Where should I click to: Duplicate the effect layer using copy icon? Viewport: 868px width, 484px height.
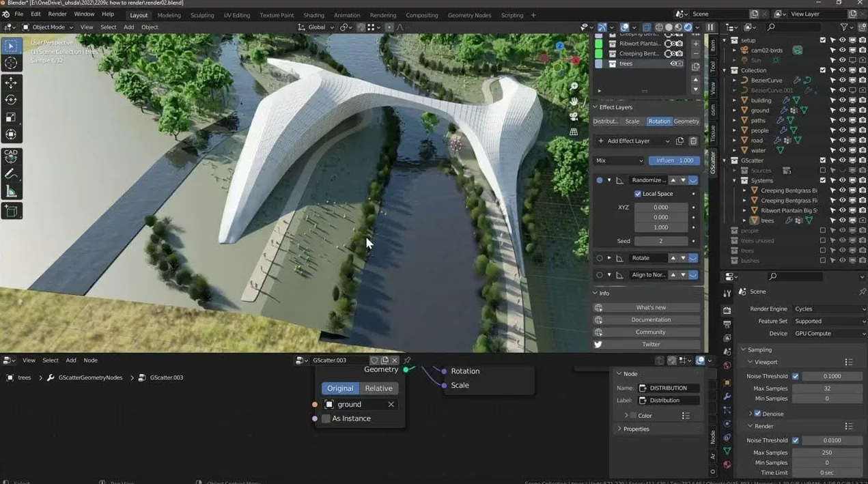[x=680, y=141]
